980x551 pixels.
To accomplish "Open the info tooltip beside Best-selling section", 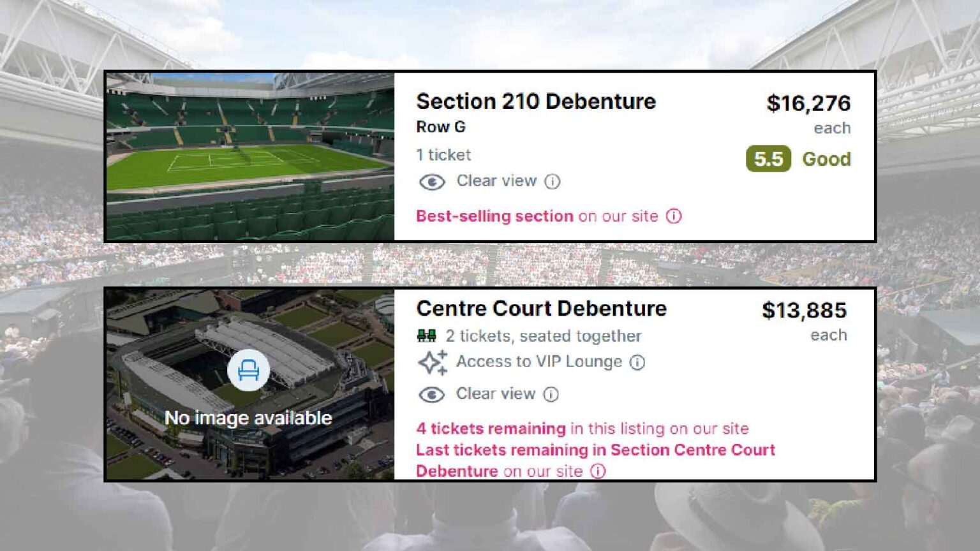I will coord(675,216).
